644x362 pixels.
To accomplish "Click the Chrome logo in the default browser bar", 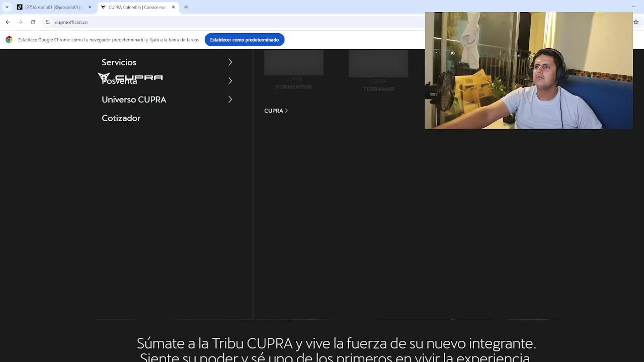I will (x=9, y=40).
